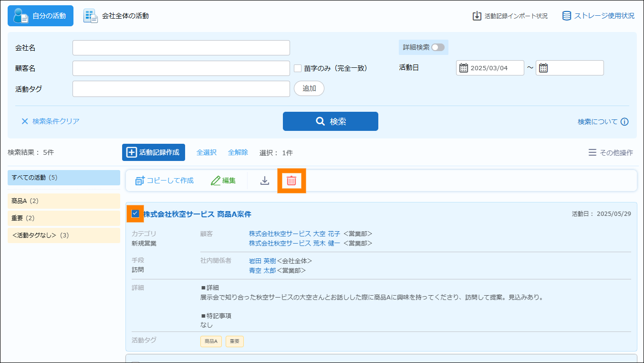Switch to 自分の活動 tab
The width and height of the screenshot is (644, 363).
coord(41,16)
